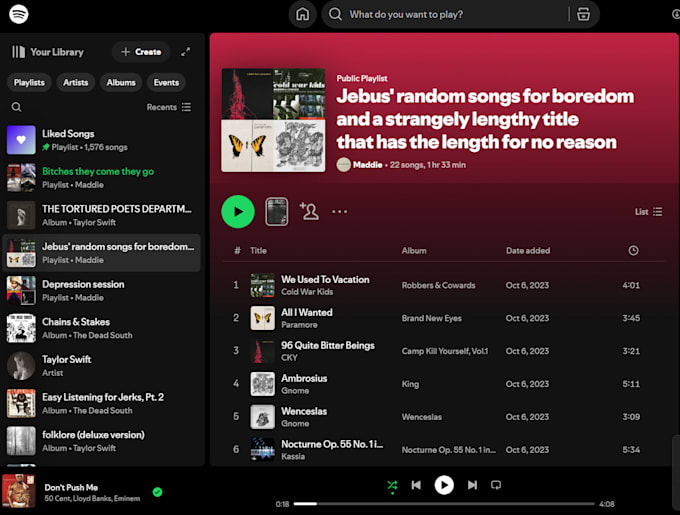Skip to previous track
The height and width of the screenshot is (515, 680).
416,485
